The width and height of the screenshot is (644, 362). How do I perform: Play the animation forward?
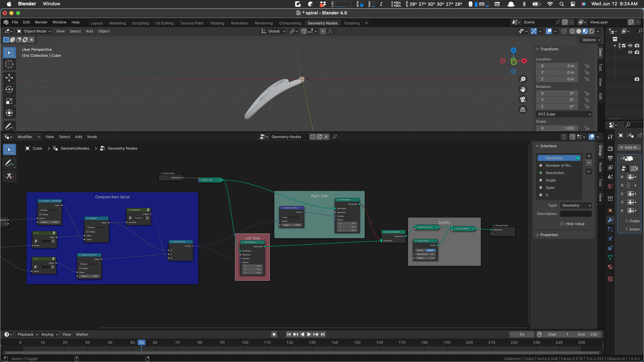click(x=309, y=334)
